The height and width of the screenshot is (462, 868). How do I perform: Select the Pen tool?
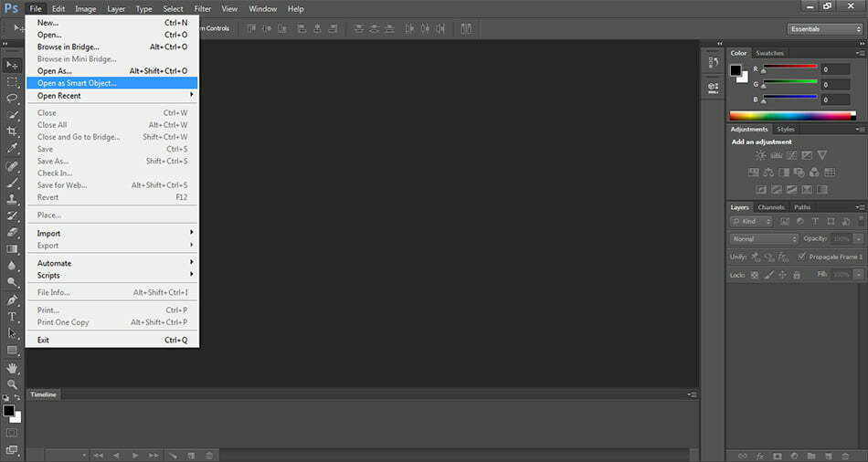click(x=12, y=300)
